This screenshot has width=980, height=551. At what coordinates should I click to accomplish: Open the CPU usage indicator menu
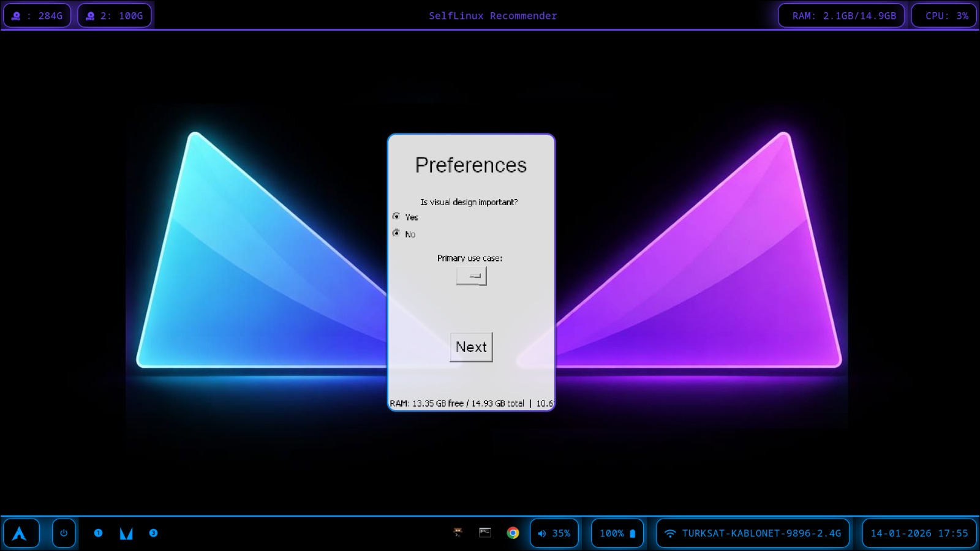[943, 15]
